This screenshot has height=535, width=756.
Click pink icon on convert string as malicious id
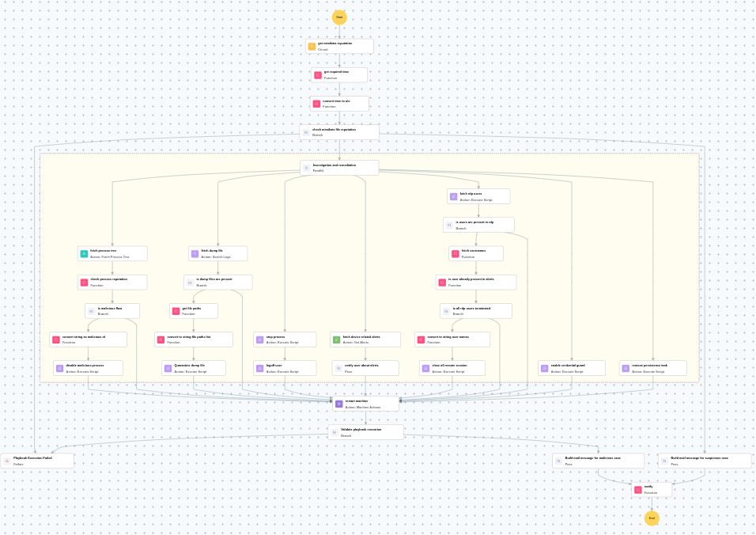[x=56, y=340]
